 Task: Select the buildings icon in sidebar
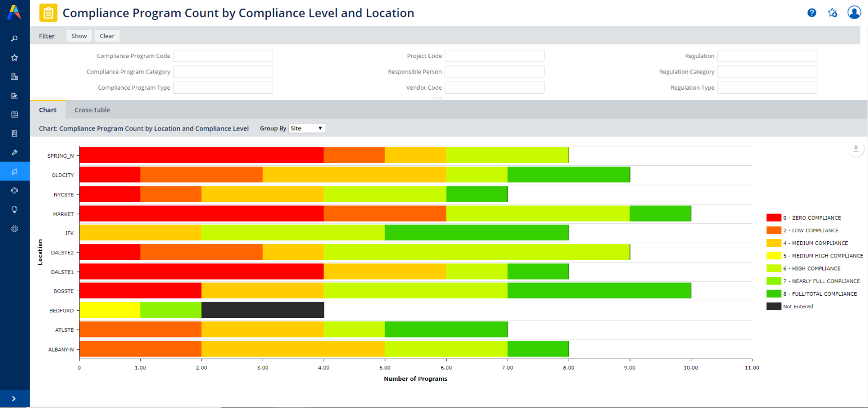pyautogui.click(x=15, y=77)
